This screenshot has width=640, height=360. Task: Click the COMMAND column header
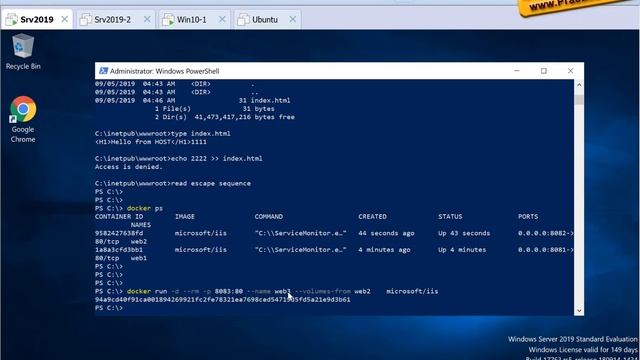(x=269, y=216)
